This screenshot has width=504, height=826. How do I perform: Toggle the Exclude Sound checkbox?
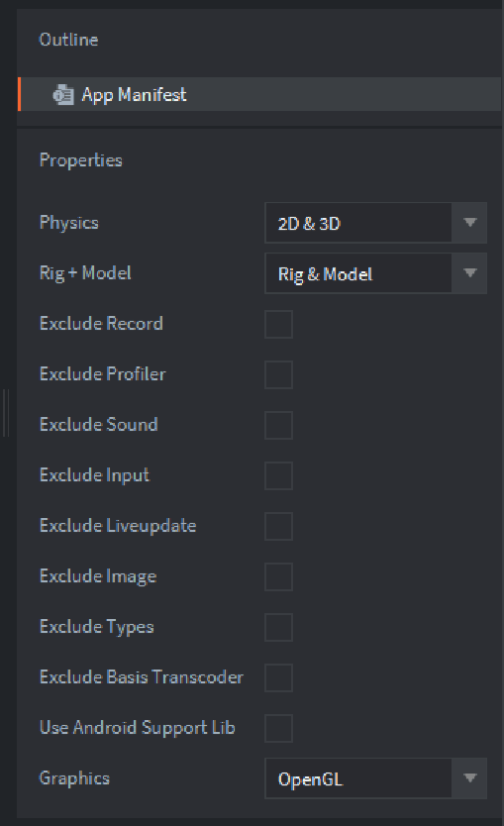coord(278,425)
